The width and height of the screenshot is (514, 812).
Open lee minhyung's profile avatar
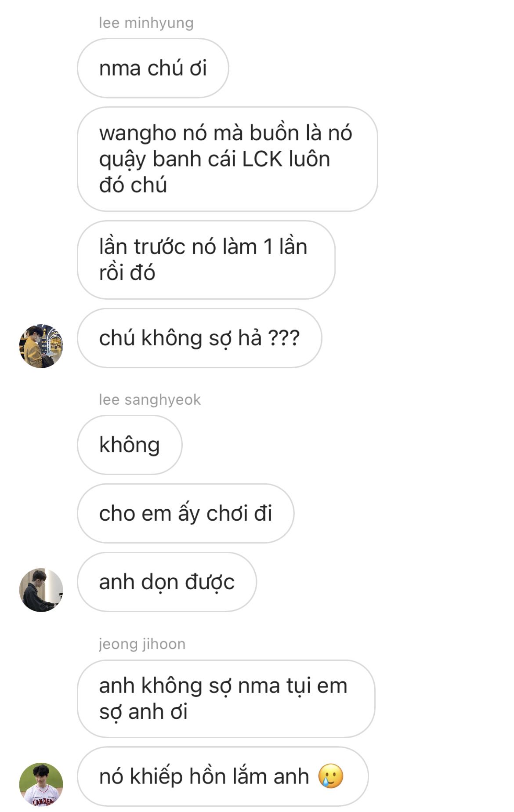[x=41, y=346]
